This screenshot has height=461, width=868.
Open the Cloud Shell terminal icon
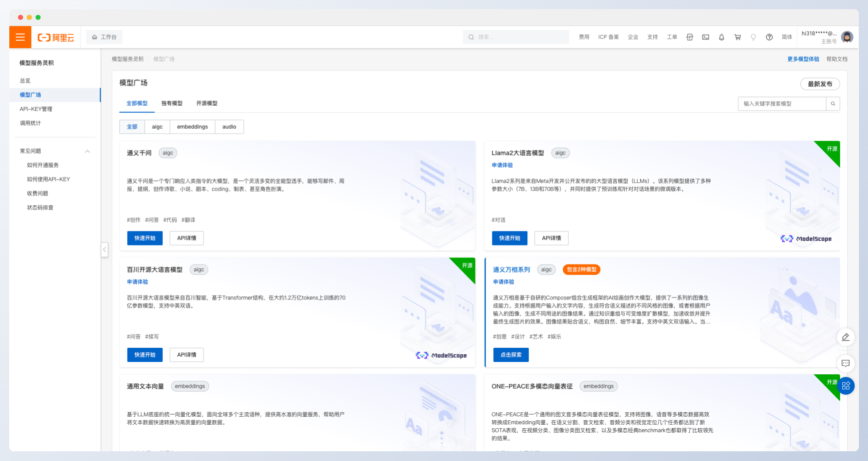click(x=706, y=37)
